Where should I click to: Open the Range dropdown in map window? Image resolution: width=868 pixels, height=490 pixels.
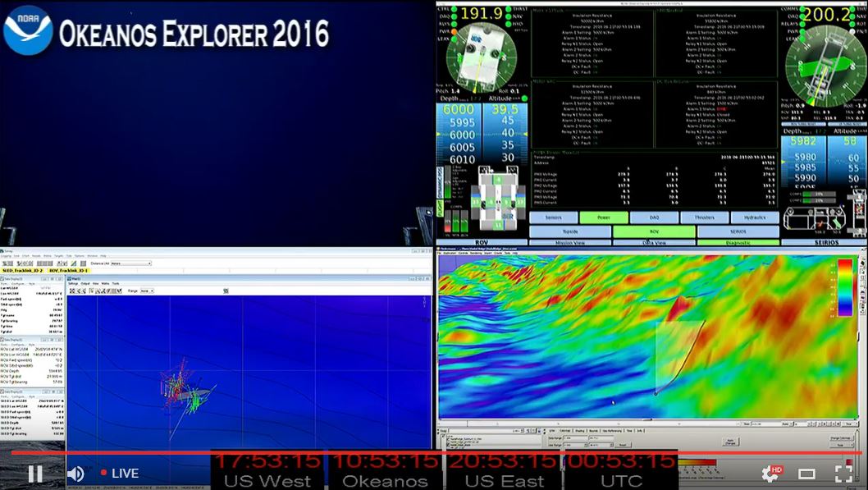point(145,291)
